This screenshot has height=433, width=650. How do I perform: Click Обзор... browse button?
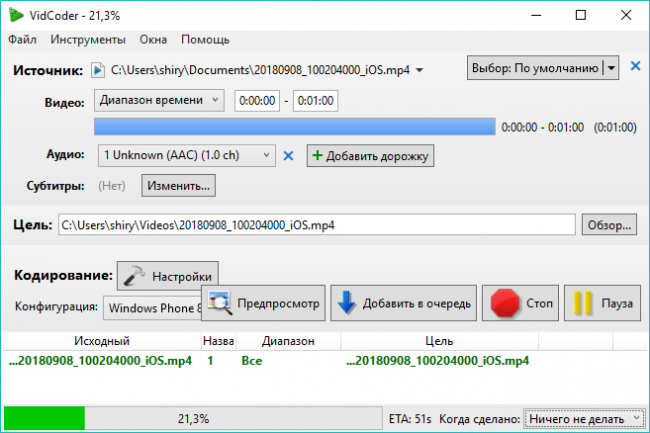pos(609,225)
